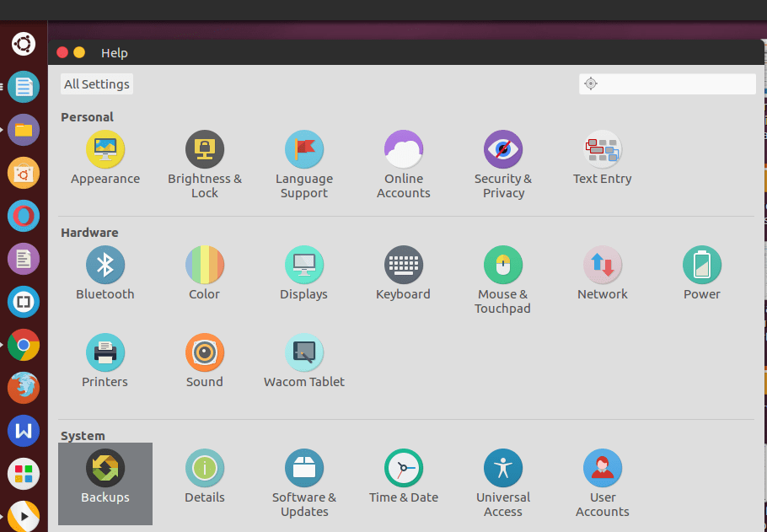The height and width of the screenshot is (532, 767).
Task: Launch Google Chrome from launcher
Action: point(24,345)
